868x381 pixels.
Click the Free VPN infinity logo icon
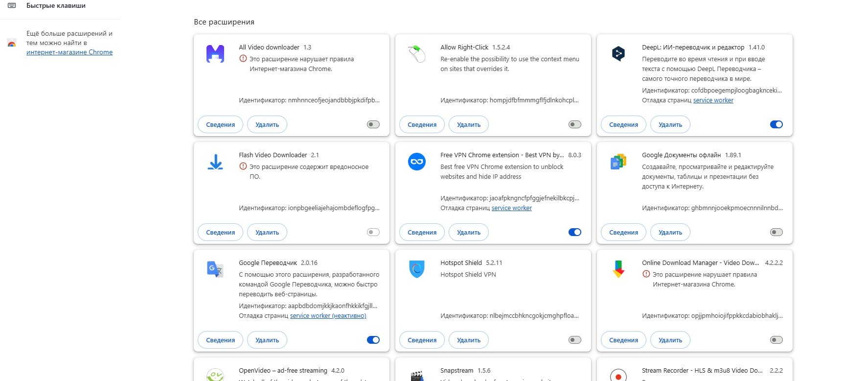pos(417,162)
